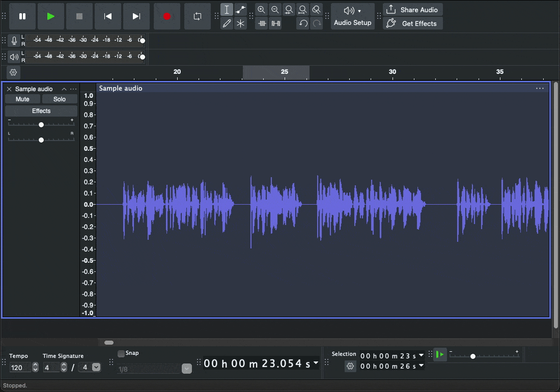Open the Sample audio clip options menu
This screenshot has width=560, height=392.
point(540,89)
